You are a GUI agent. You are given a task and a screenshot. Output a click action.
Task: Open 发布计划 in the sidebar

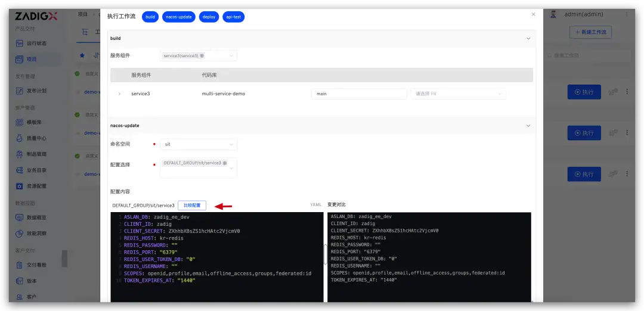pos(31,91)
